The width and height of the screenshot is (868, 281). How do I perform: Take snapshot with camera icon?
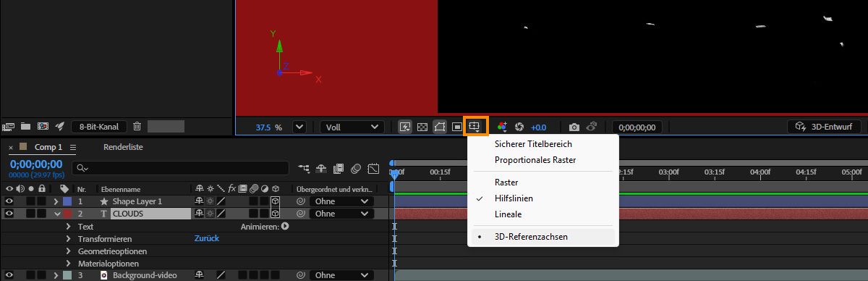tap(574, 127)
